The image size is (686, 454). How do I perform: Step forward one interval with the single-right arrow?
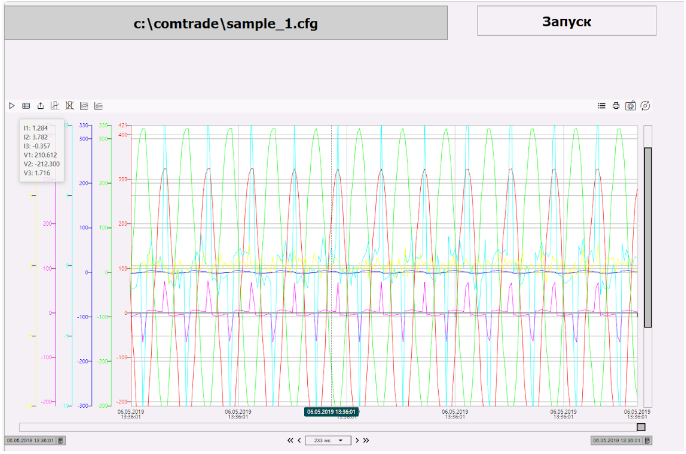[354, 440]
